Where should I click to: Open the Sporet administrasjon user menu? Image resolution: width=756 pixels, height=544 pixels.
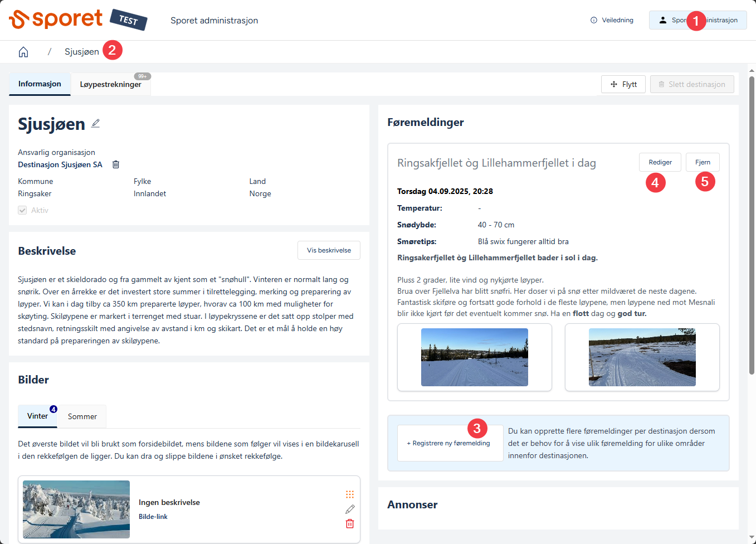point(698,20)
